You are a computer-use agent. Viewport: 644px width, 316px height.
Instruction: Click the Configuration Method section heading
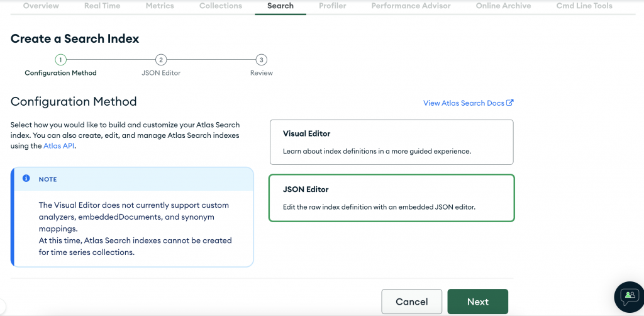click(x=74, y=101)
